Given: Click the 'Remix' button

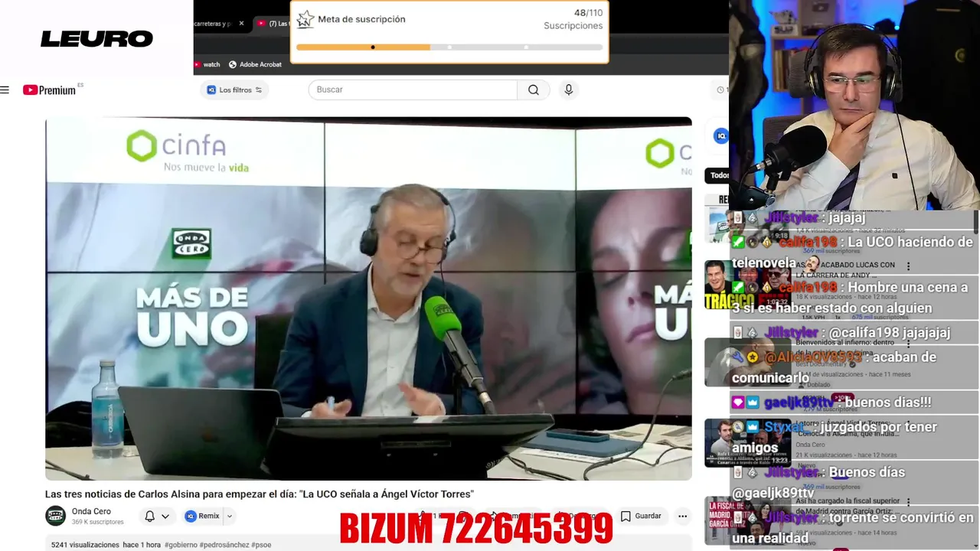Looking at the screenshot, I should pyautogui.click(x=202, y=517).
